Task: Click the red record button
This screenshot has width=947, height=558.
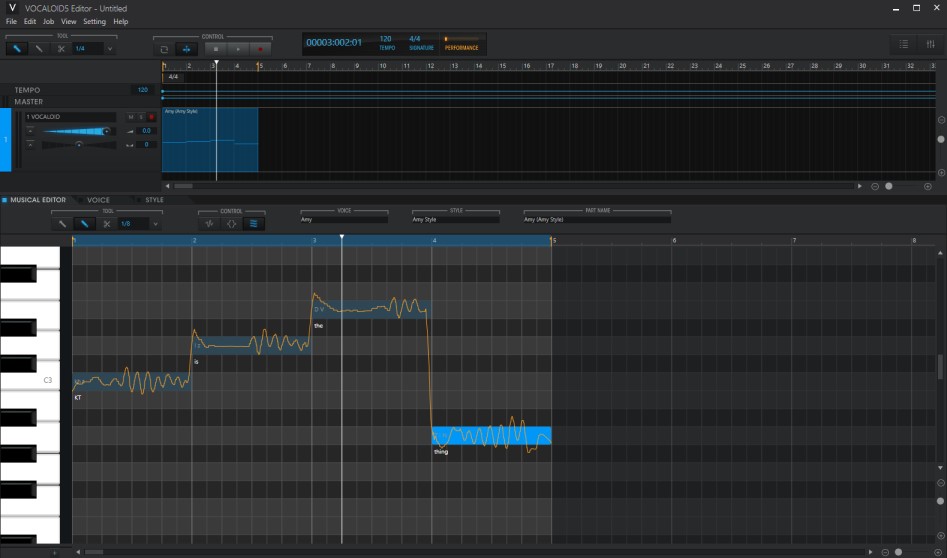Action: click(260, 49)
